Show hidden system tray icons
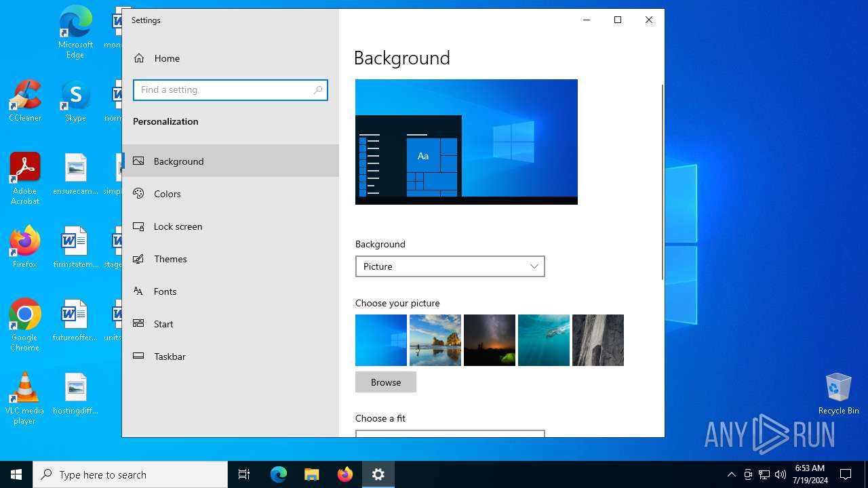 point(731,474)
